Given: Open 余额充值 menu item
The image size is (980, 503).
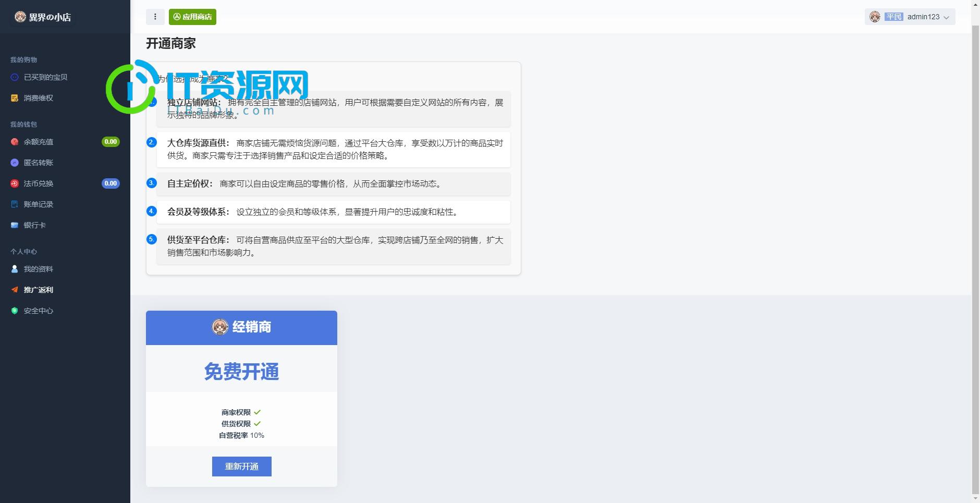Looking at the screenshot, I should [39, 142].
